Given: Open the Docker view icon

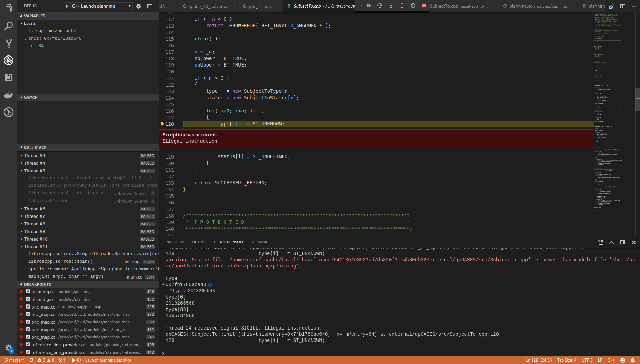Looking at the screenshot, I should coord(9,95).
